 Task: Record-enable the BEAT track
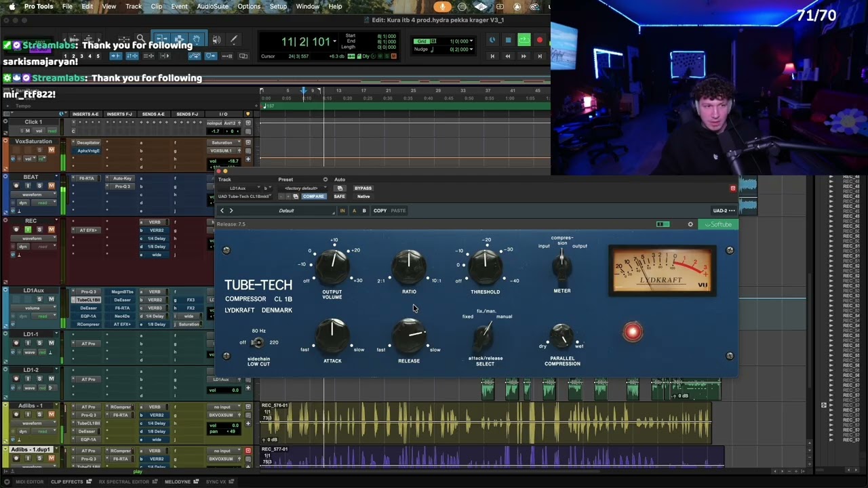(16, 186)
